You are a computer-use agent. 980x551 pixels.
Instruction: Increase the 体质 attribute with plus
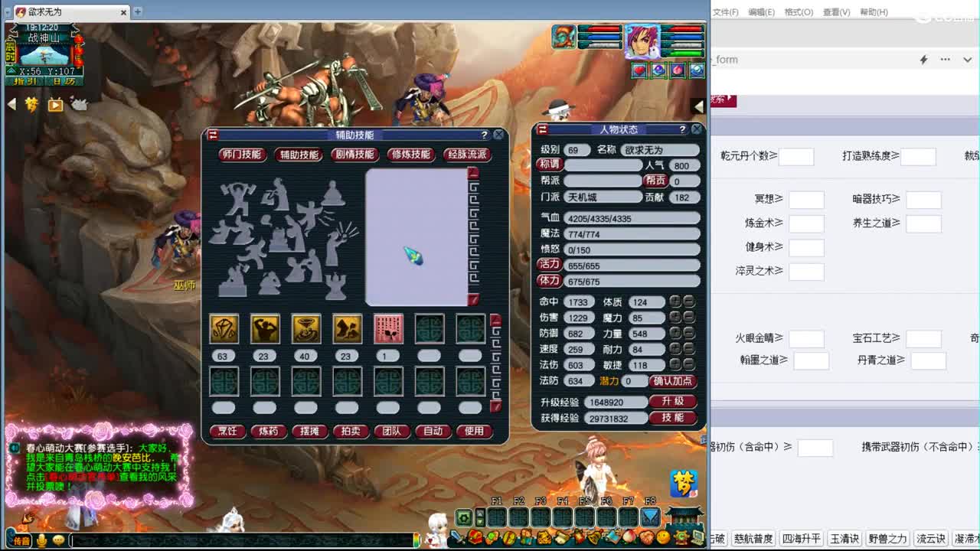[675, 302]
